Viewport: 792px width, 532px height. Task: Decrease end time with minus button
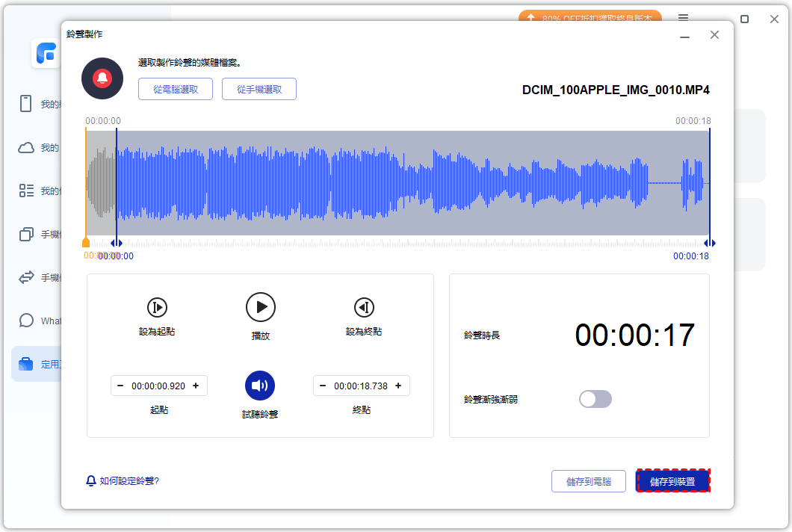(324, 386)
